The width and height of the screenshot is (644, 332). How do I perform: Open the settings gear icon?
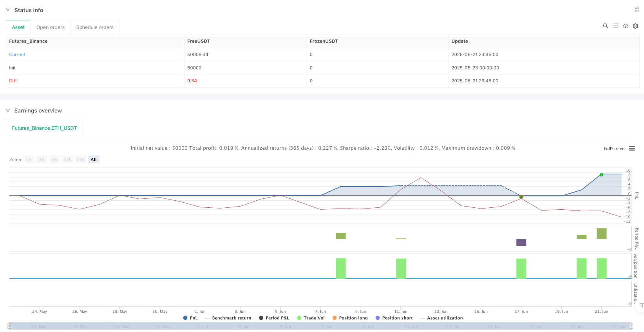(x=635, y=26)
